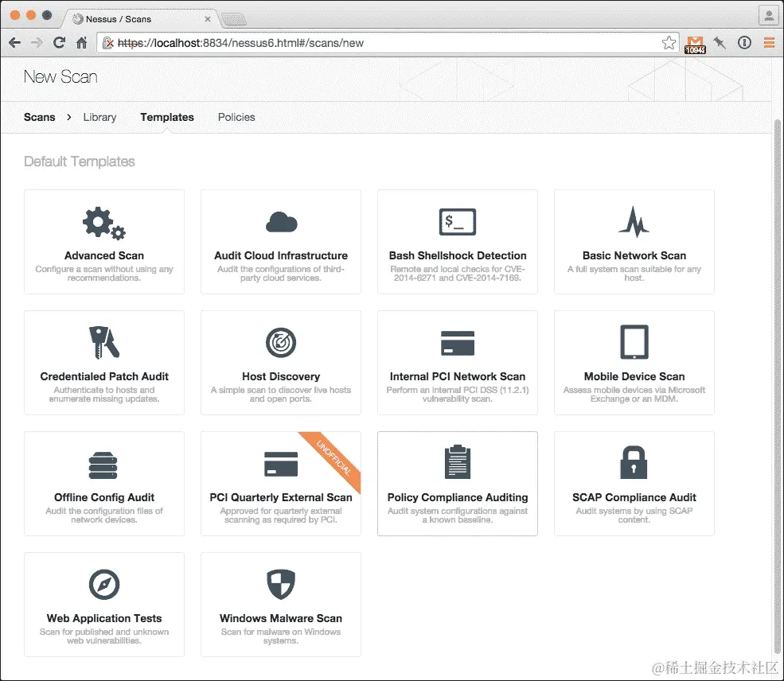Click the Mobile Device Scan title
Screen dimensions: 784x681
[x=634, y=376]
